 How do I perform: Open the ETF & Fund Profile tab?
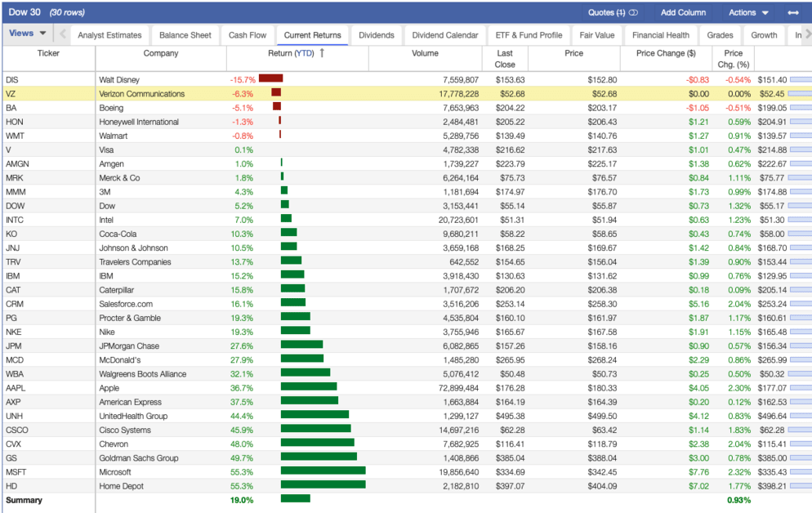529,35
